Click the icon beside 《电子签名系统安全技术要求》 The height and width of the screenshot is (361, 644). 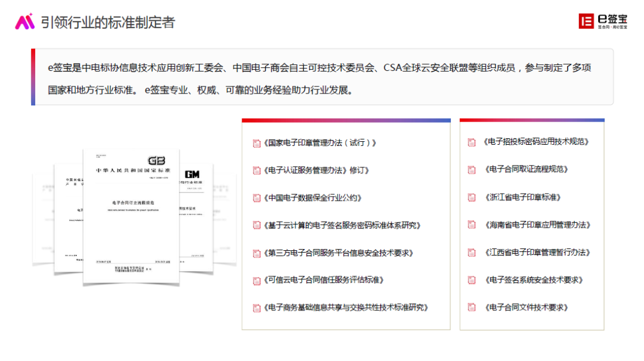(x=472, y=280)
